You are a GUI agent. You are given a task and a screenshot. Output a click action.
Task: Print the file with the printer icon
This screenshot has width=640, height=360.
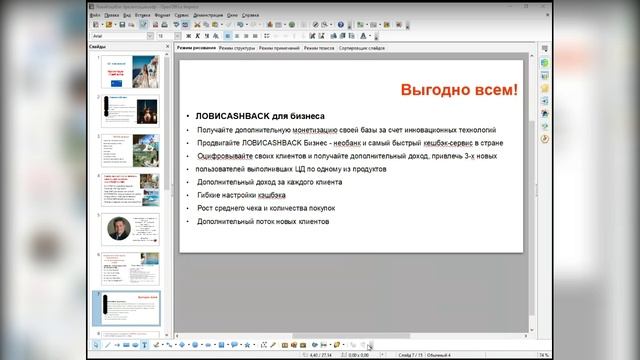point(164,25)
